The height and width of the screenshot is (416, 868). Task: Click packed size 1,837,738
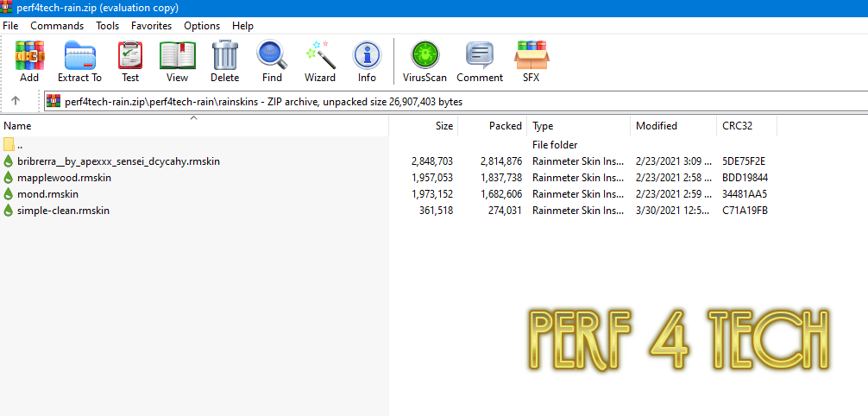coord(501,178)
